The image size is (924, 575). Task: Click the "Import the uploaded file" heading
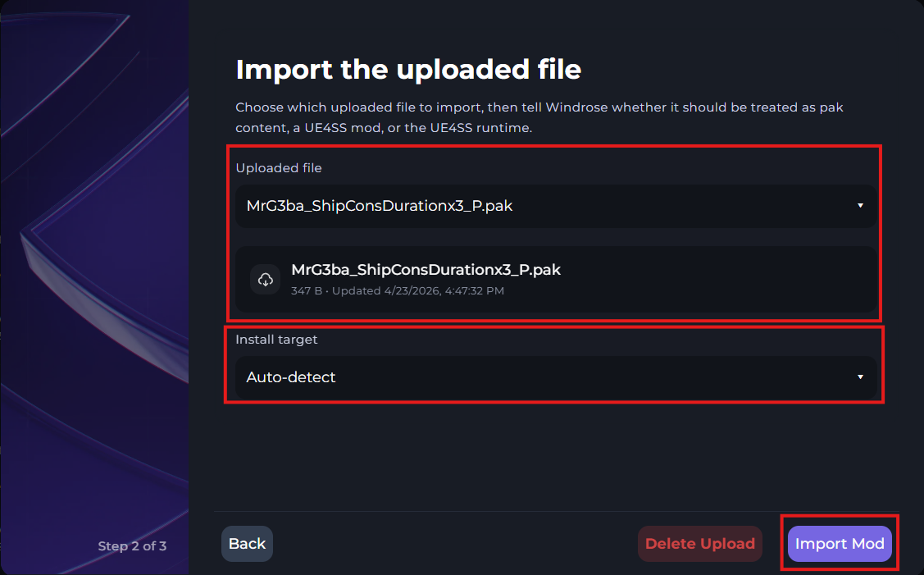click(408, 70)
